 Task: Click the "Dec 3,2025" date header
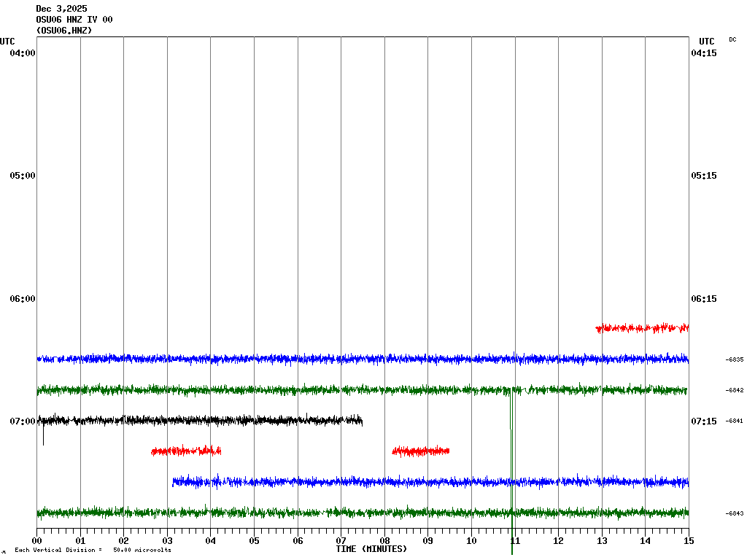click(61, 9)
